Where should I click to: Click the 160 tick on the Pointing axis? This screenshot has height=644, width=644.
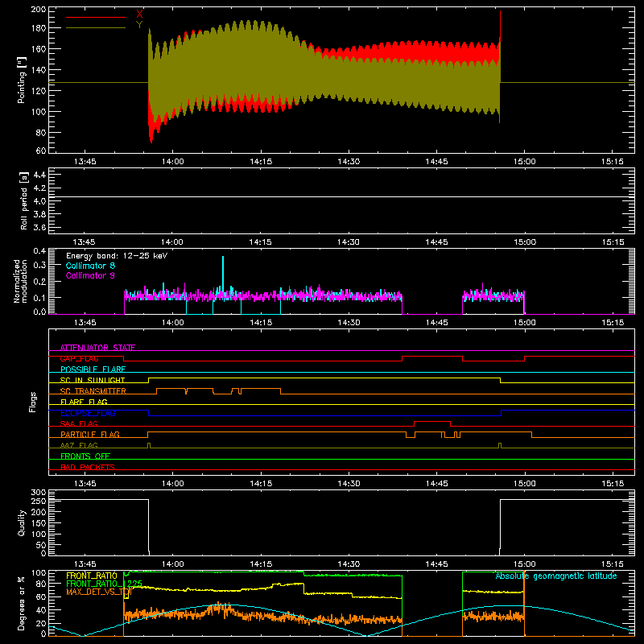coord(39,49)
